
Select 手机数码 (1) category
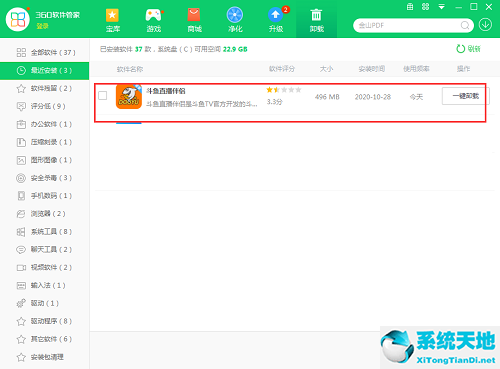45,196
